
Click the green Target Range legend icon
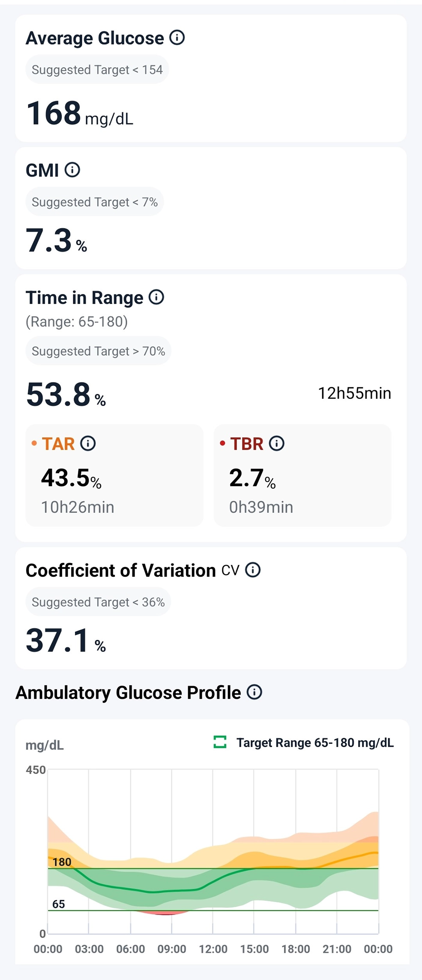click(220, 742)
